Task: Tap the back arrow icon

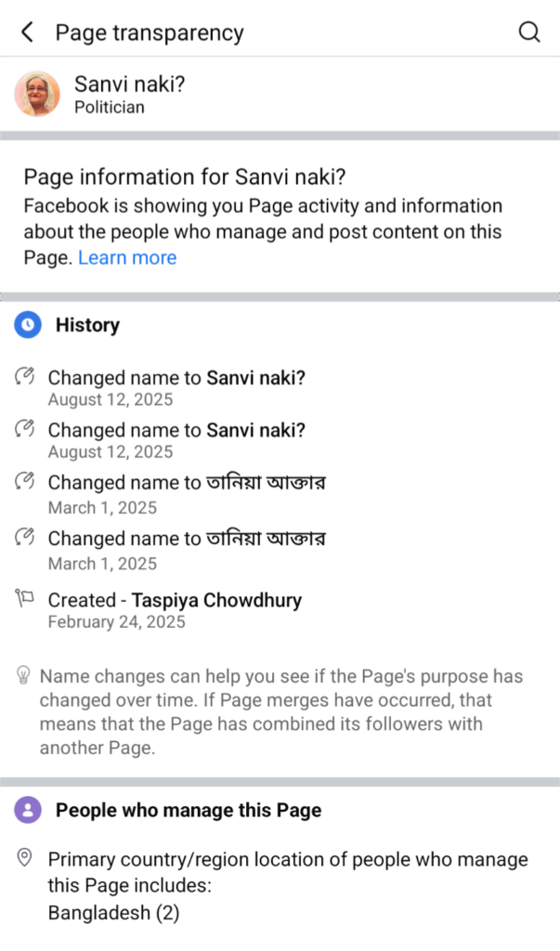Action: [27, 33]
